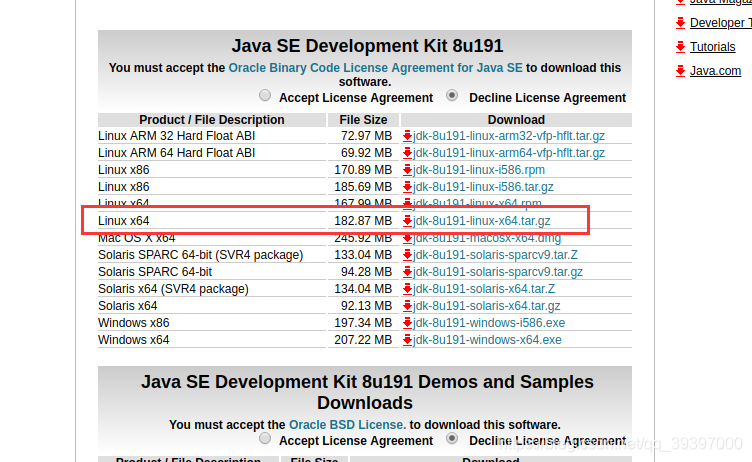The image size is (752, 462).
Task: Download jdk-8u191-solaris-x64.tar.Z file
Action: 484,289
